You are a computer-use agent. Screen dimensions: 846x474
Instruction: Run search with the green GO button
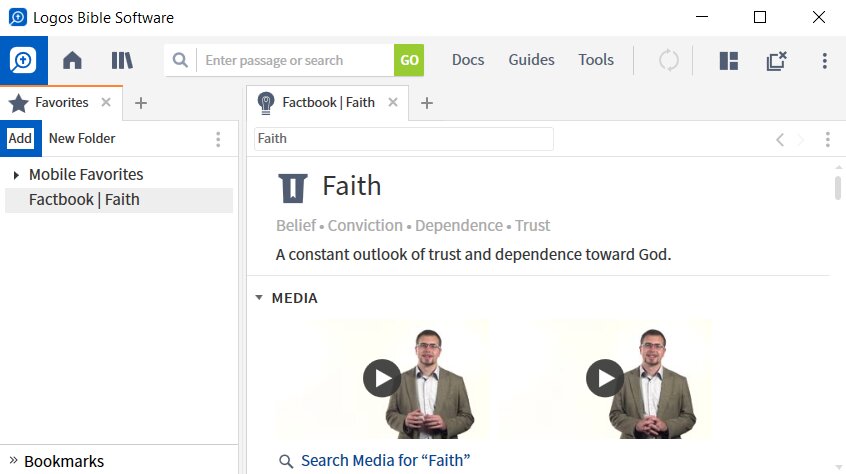point(409,60)
